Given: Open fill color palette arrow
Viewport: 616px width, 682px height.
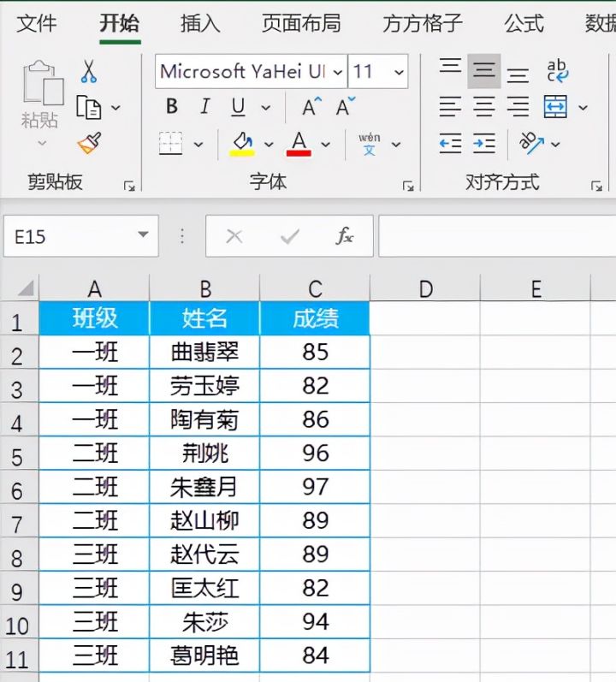Looking at the screenshot, I should coord(269,145).
